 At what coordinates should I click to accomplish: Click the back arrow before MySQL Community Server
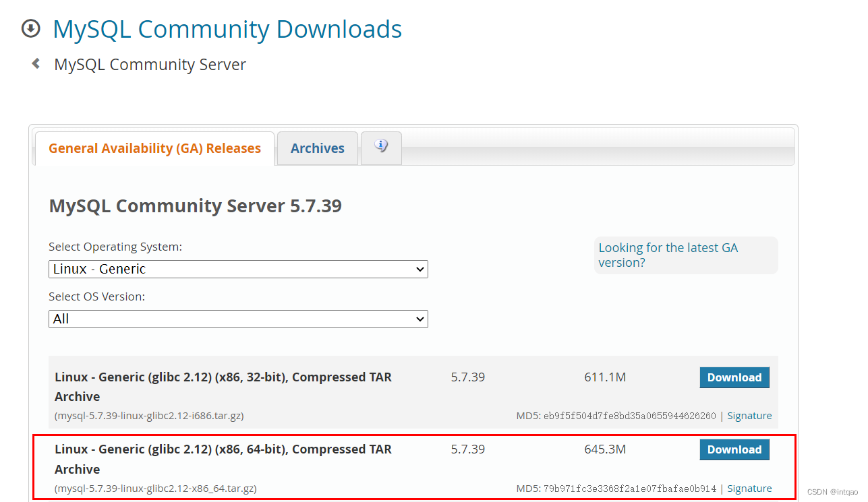[x=36, y=63]
